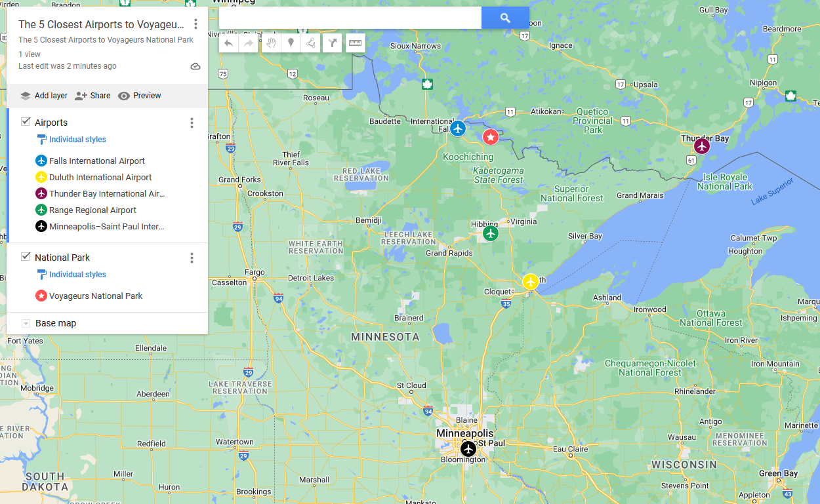Select the add marker tool
This screenshot has height=504, width=820.
point(291,43)
